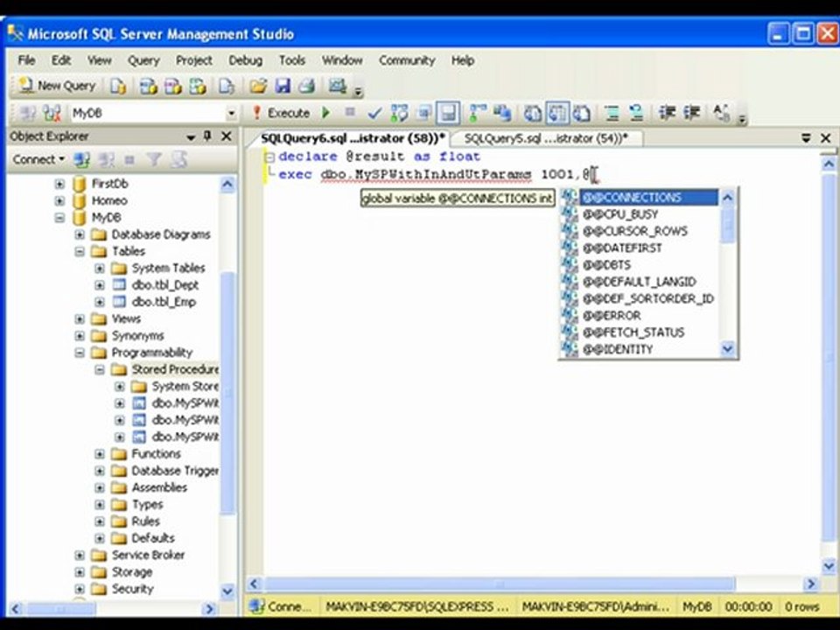Click query editor horizontal scrollbar
The width and height of the screenshot is (840, 630).
tap(499, 584)
